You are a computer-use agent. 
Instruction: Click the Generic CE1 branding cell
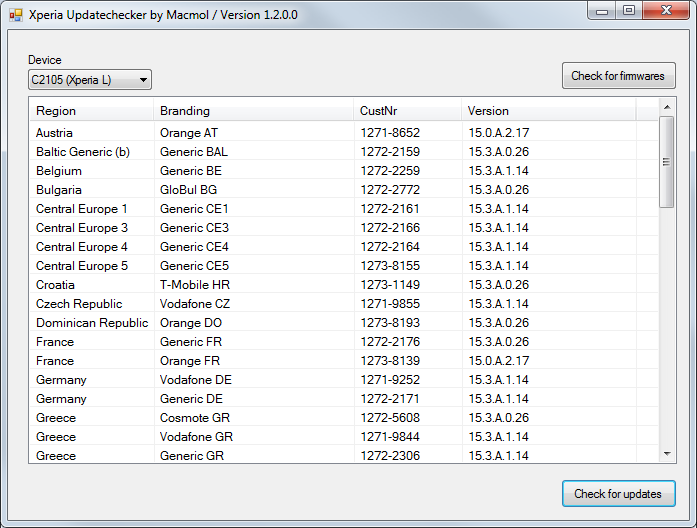[194, 209]
